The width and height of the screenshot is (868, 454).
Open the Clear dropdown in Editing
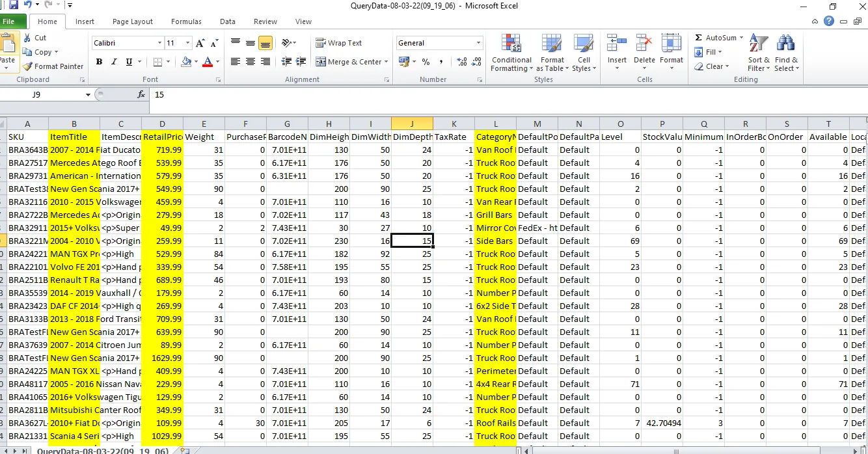(x=711, y=66)
